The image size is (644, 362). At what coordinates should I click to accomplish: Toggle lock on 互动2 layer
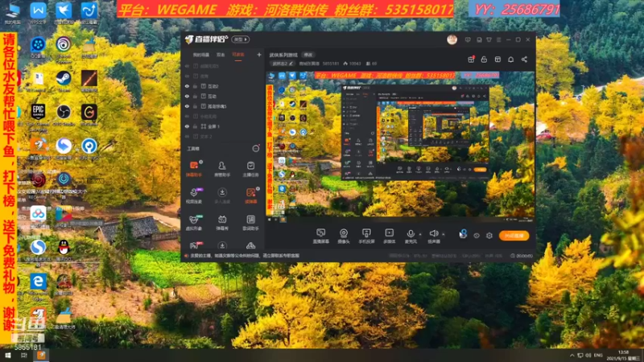coord(195,86)
